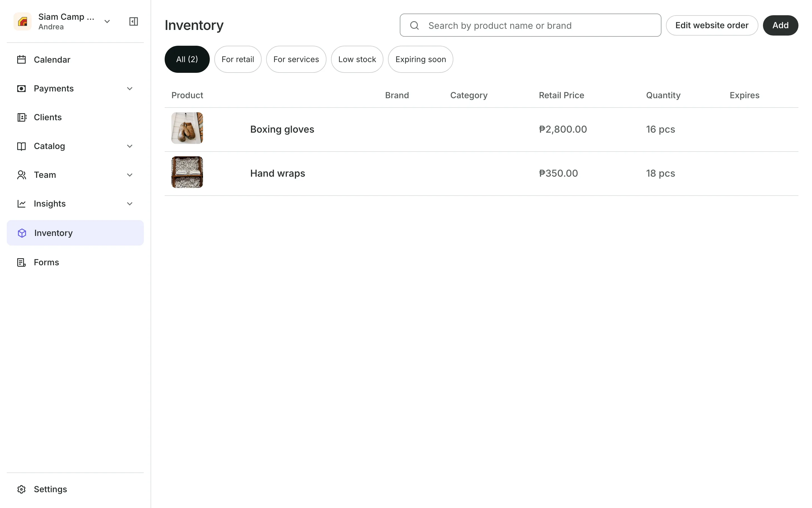Click the ₱350.00 retail price
The image size is (812, 508).
(x=558, y=173)
